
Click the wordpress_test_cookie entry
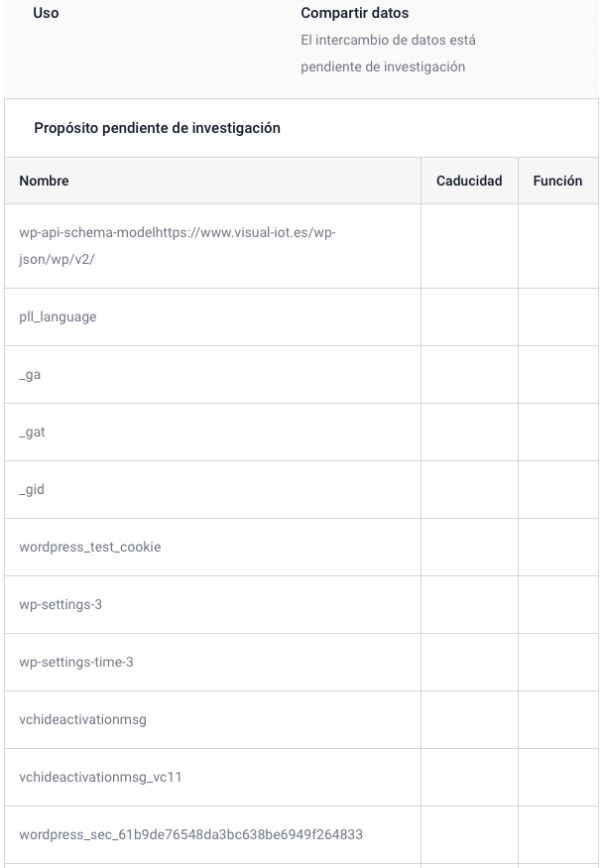pyautogui.click(x=90, y=547)
